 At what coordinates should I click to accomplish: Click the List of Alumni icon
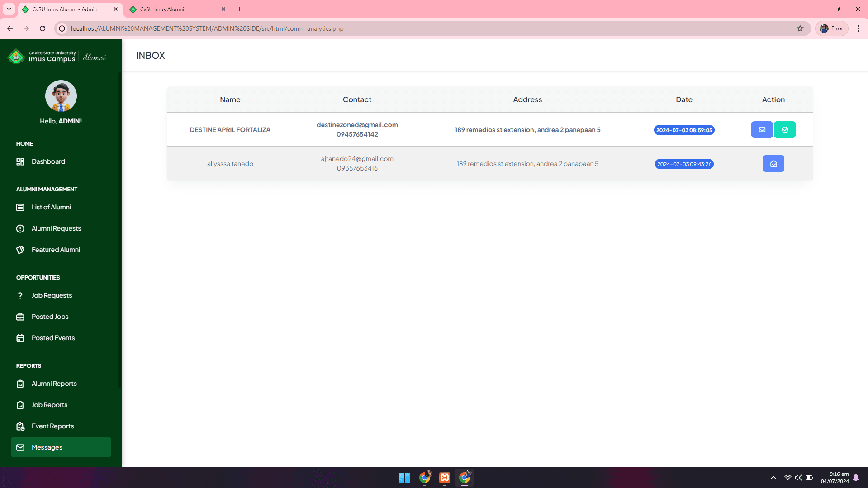[x=20, y=207]
